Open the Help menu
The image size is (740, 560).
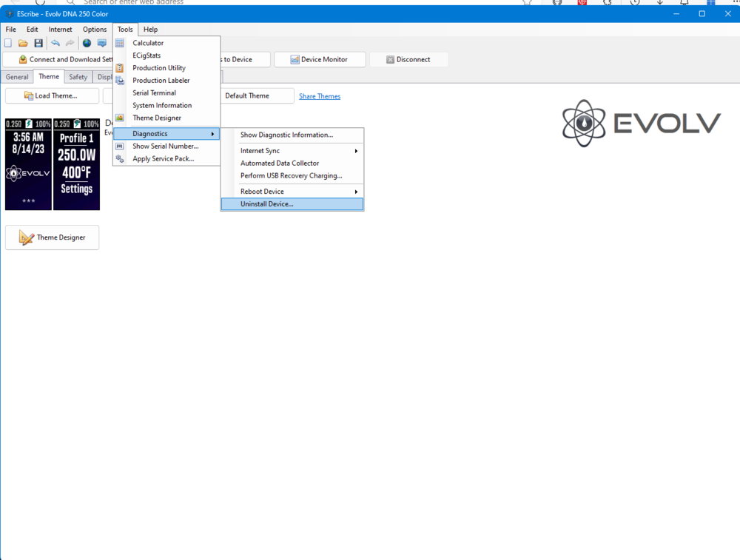click(150, 30)
